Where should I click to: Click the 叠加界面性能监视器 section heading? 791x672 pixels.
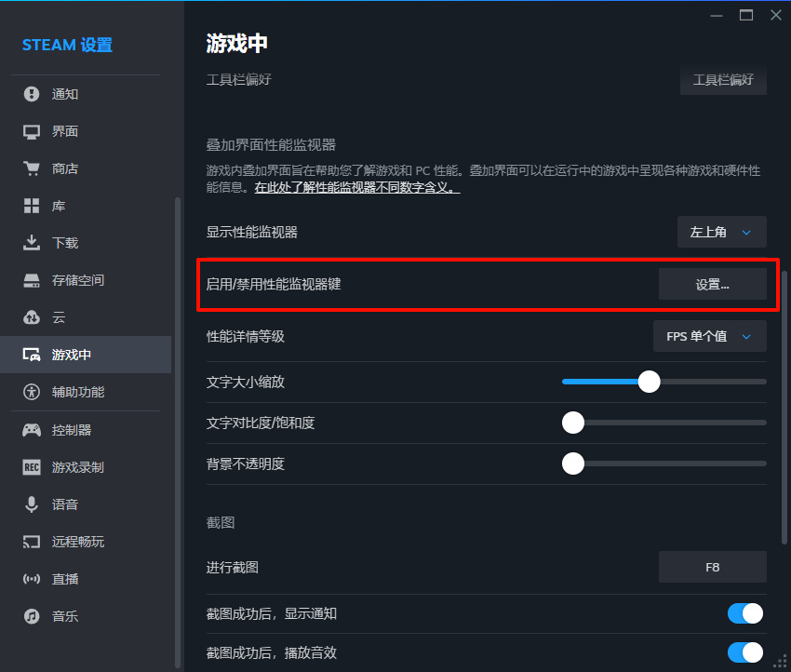pos(271,145)
